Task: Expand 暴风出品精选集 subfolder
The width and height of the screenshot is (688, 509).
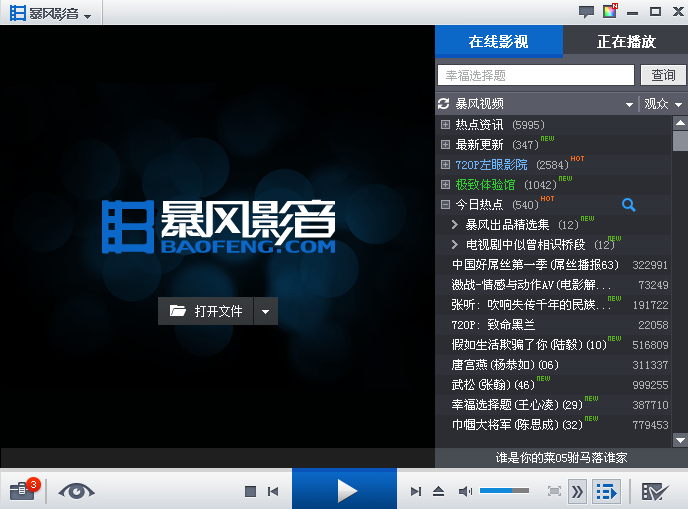Action: pyautogui.click(x=455, y=225)
